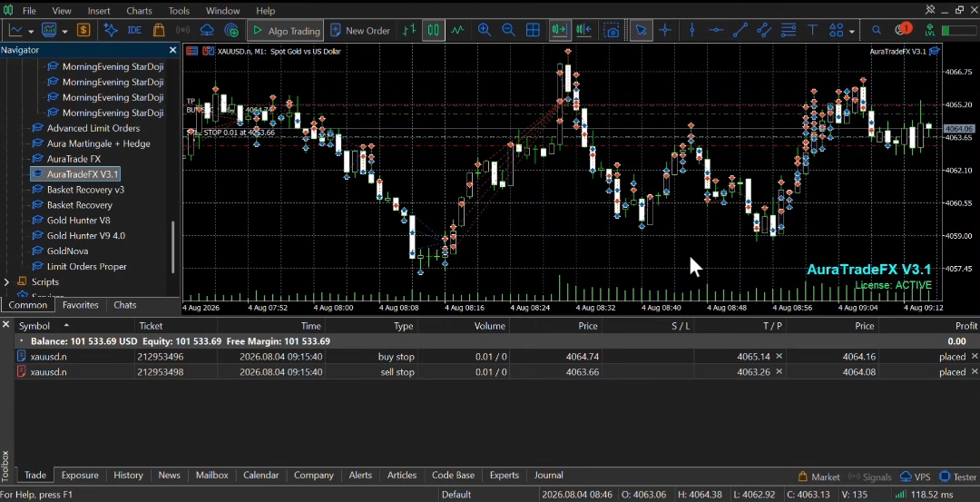Open the profiles monitor icon

[49, 30]
